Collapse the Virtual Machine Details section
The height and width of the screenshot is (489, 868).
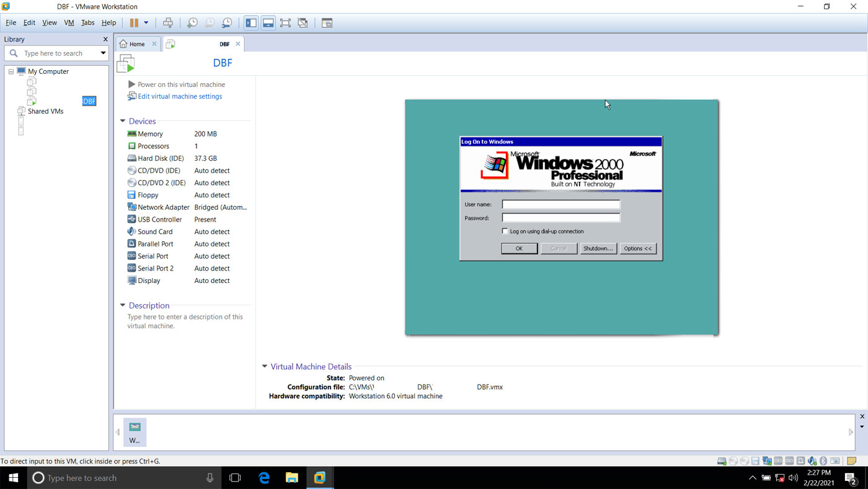[265, 367]
